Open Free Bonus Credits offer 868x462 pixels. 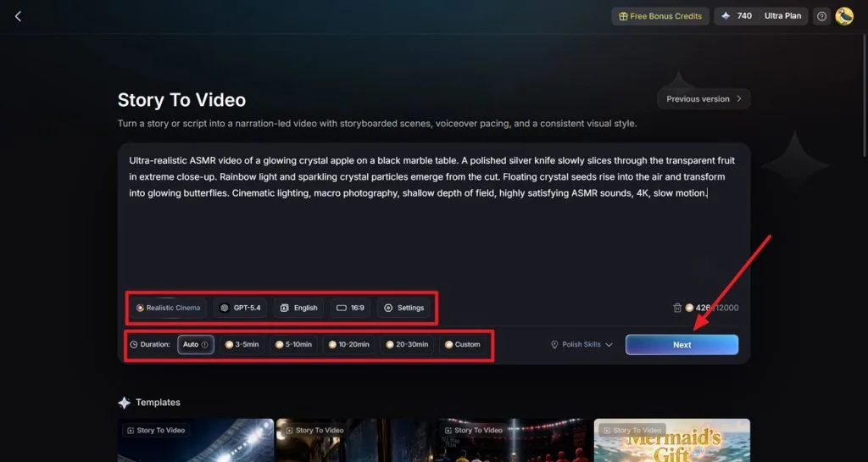tap(659, 16)
